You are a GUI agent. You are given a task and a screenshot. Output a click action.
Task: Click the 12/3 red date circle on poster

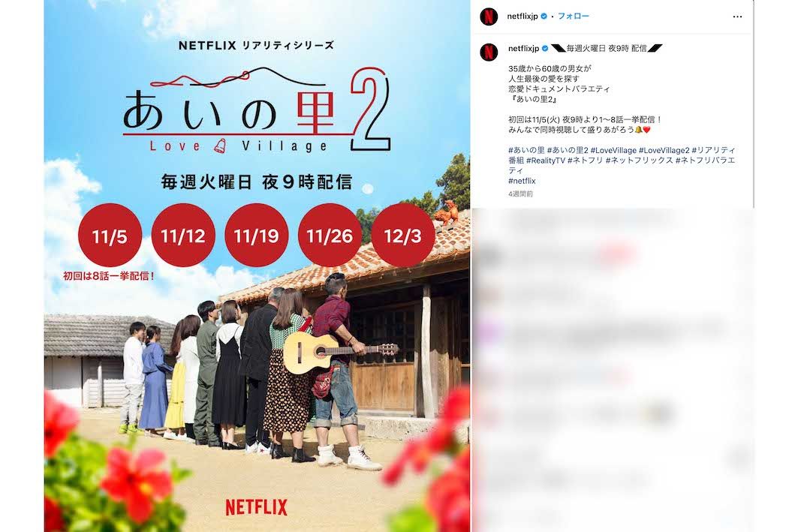[x=403, y=236]
